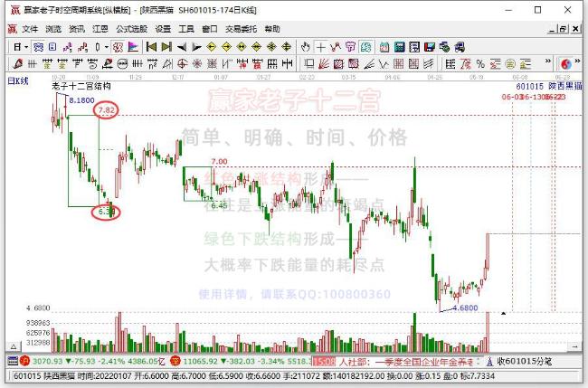The image size is (588, 388).
Task: Click the circle with horizontal arrows icon
Action: [122, 64]
